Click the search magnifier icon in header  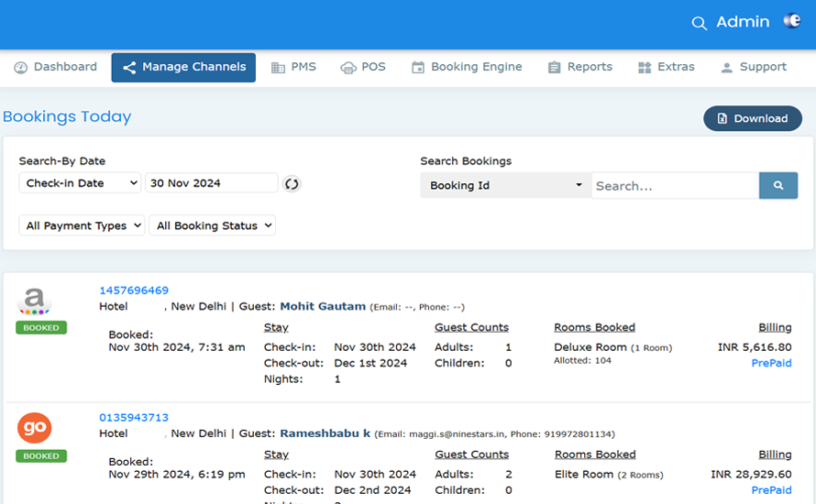click(699, 23)
